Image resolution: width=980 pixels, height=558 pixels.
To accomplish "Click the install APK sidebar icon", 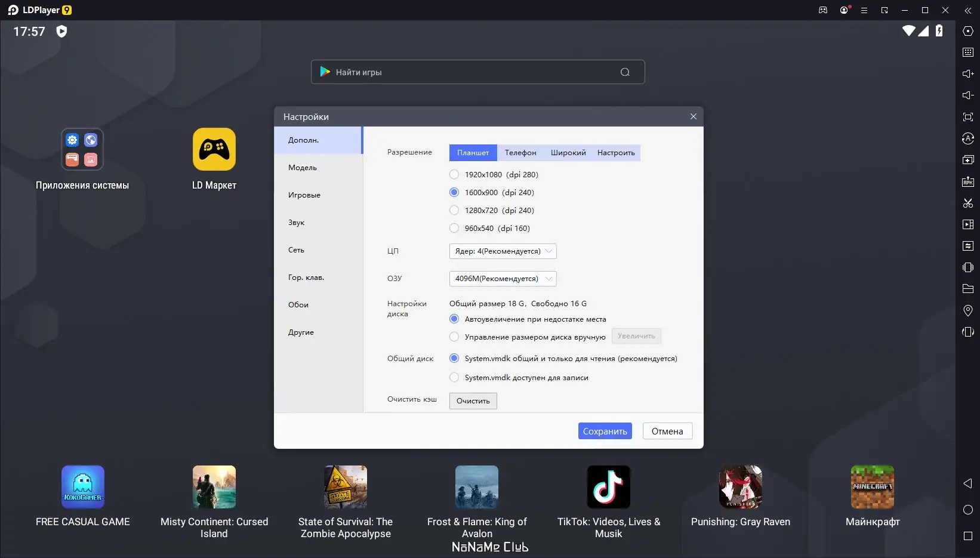I will (968, 181).
